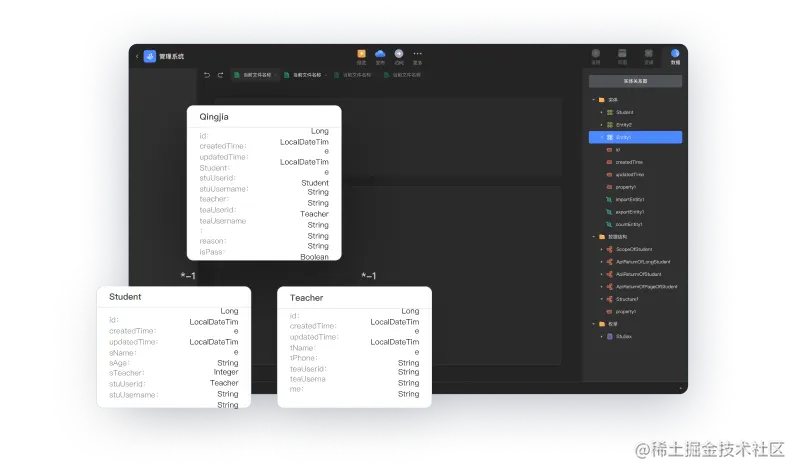The height and width of the screenshot is (474, 800).
Task: Click the countEntity1 logic icon
Action: (x=609, y=224)
